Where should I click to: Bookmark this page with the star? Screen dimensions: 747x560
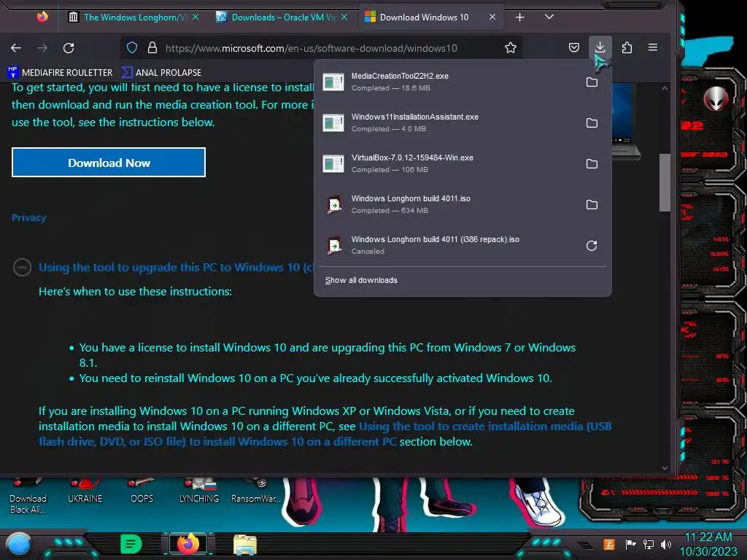pyautogui.click(x=511, y=47)
